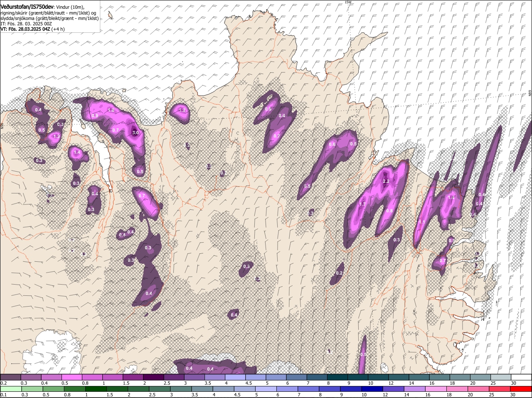Click the 2.2 precipitation label on the map
Viewport: 532px width, 398px height.
pyautogui.click(x=386, y=181)
